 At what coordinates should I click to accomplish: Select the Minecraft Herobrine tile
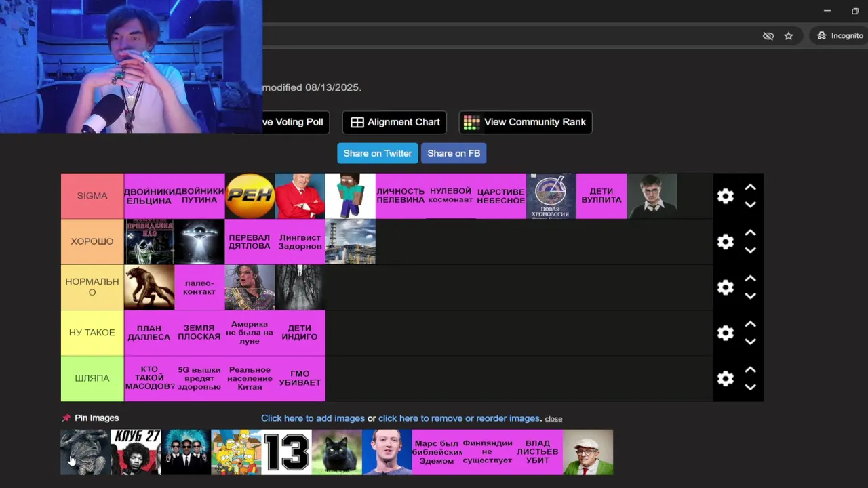point(351,196)
